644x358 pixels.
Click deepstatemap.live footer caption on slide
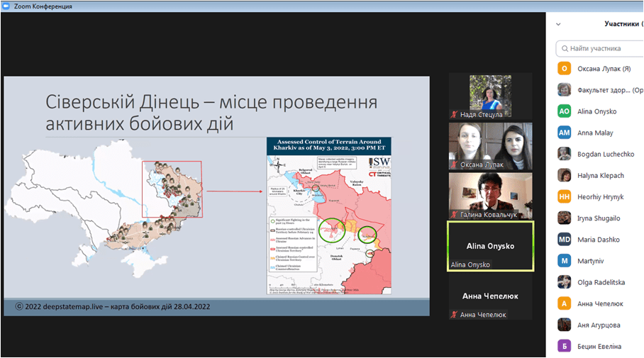coord(113,307)
